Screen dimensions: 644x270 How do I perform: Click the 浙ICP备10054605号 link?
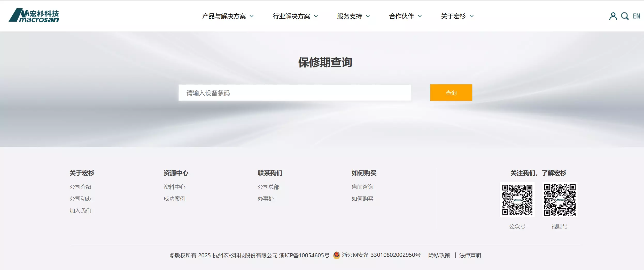pos(304,255)
